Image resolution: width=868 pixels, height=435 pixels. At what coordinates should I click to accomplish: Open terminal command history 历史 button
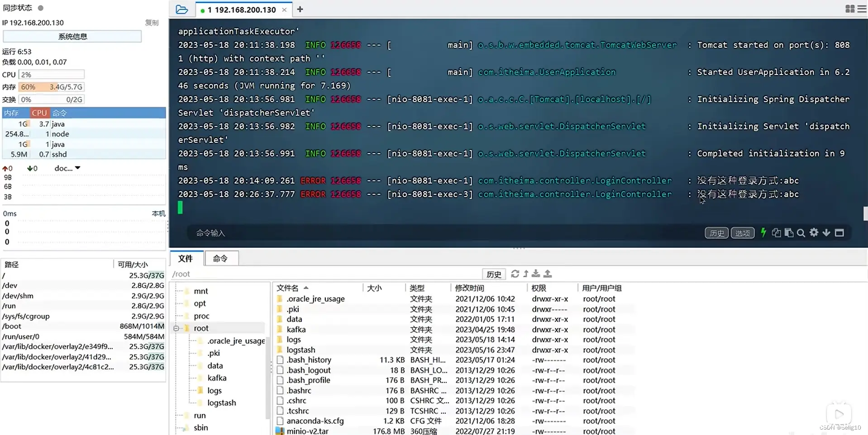(x=716, y=233)
